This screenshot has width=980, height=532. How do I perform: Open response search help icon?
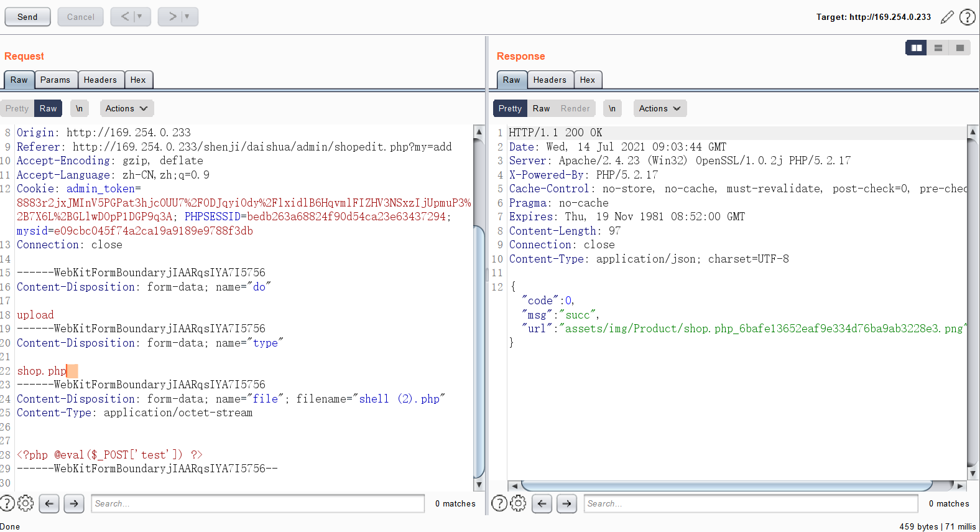499,503
